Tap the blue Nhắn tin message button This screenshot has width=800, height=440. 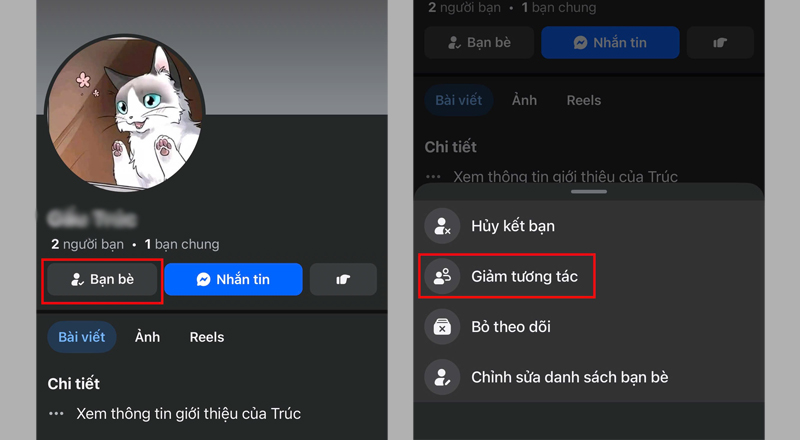pyautogui.click(x=233, y=279)
